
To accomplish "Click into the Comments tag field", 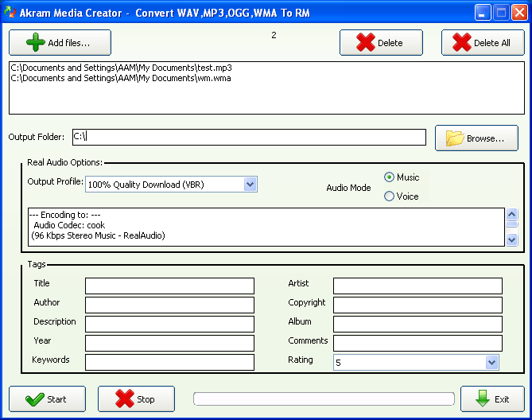I will pos(417,343).
